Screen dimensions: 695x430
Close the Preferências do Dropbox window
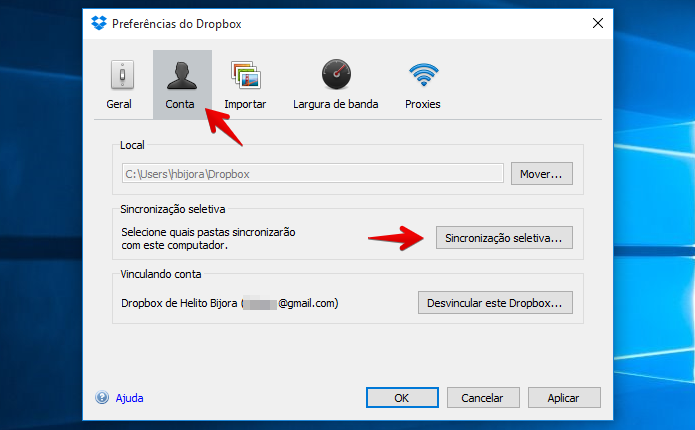(x=598, y=23)
